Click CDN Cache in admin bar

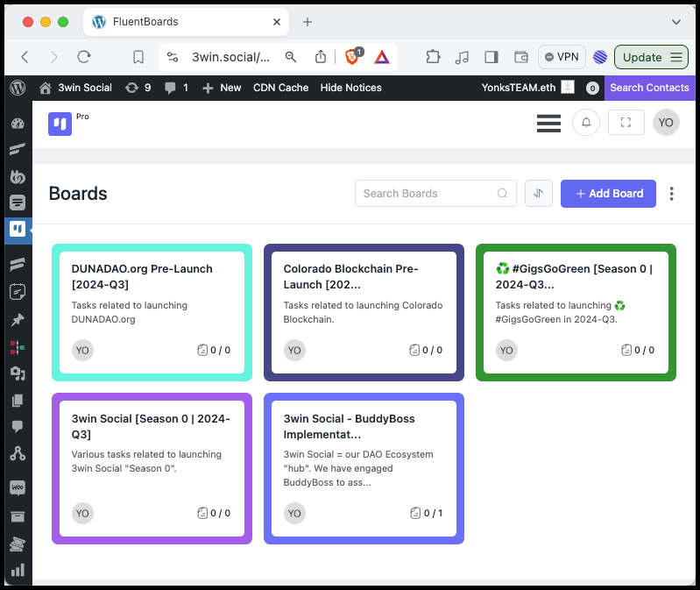tap(281, 88)
